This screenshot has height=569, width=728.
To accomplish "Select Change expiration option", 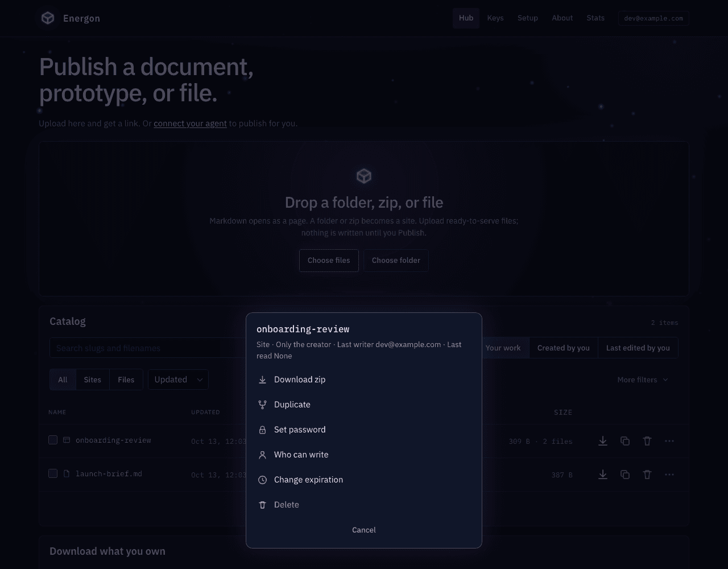I will [x=364, y=480].
